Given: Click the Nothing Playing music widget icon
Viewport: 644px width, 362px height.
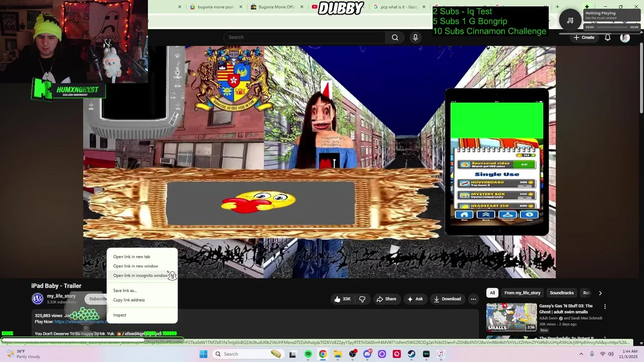Looking at the screenshot, I should pyautogui.click(x=570, y=20).
